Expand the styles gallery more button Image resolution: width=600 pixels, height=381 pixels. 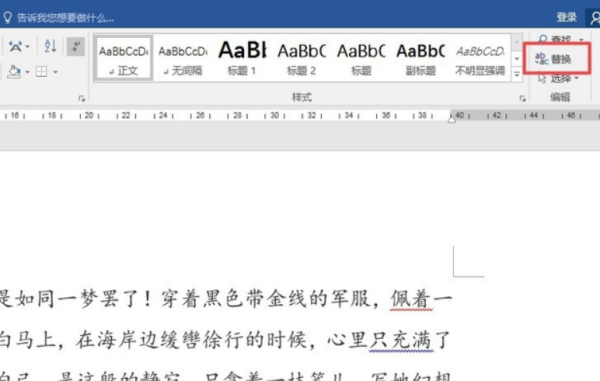[517, 74]
